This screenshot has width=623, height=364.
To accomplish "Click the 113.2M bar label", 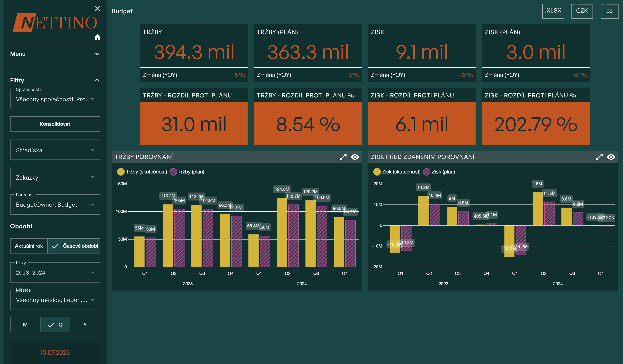I will click(x=168, y=196).
